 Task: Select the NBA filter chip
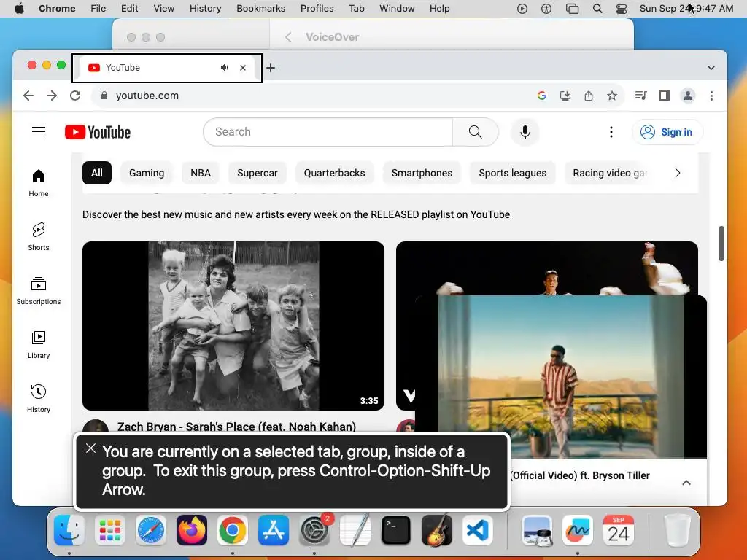coord(201,173)
